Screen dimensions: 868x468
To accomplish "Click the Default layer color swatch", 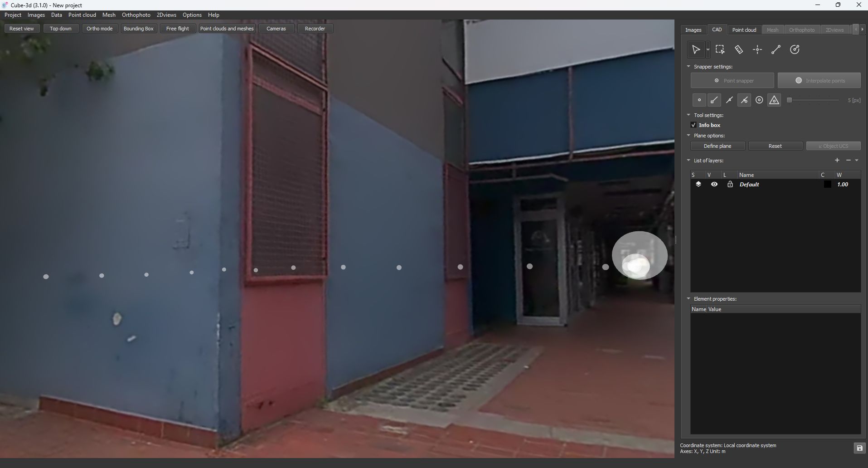I will click(x=827, y=185).
